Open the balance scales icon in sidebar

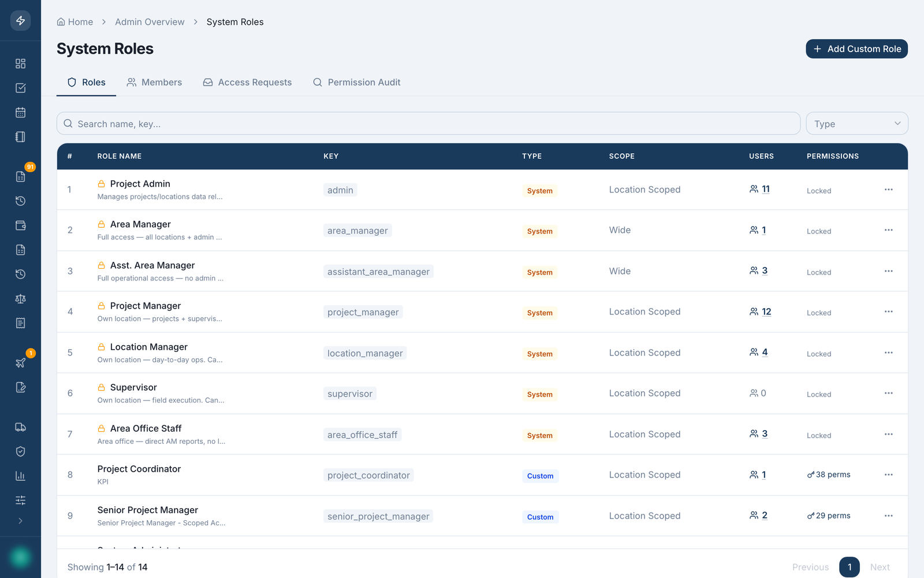[20, 299]
